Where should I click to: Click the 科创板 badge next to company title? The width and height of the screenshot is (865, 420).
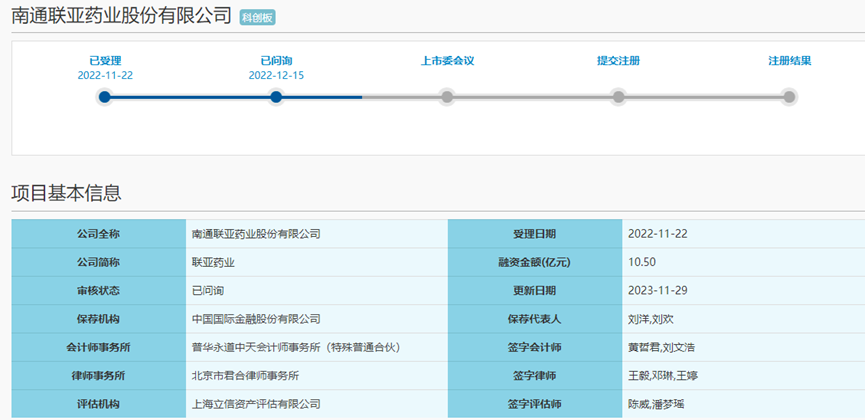tap(258, 18)
